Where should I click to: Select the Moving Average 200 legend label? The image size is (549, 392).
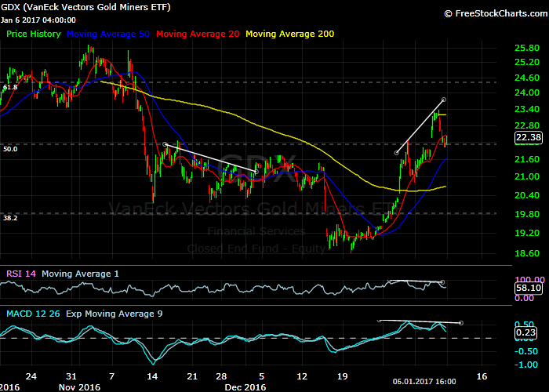pyautogui.click(x=290, y=34)
